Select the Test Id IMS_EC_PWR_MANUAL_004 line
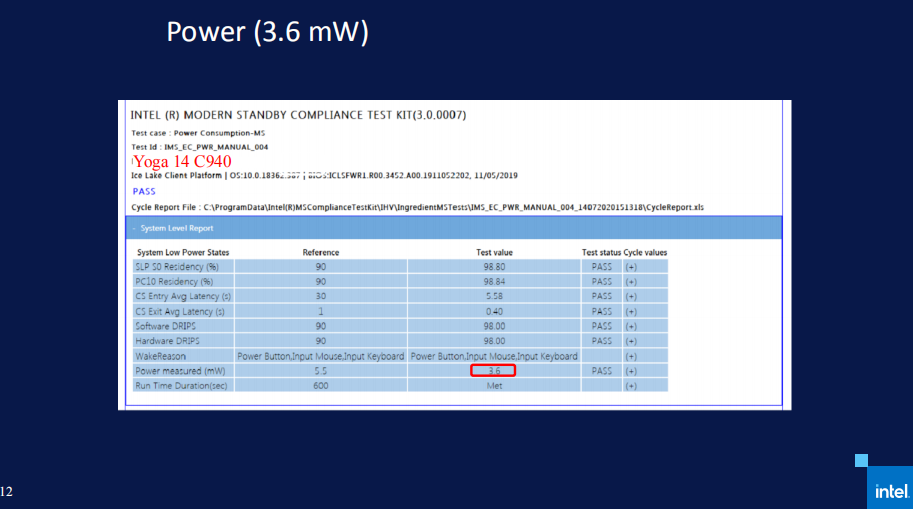The image size is (913, 509). 200,147
